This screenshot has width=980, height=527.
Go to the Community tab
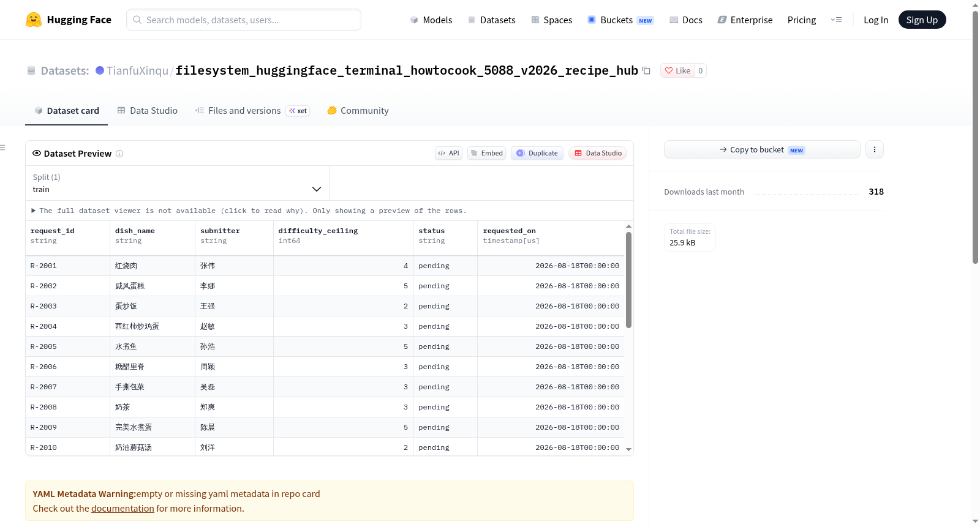click(x=358, y=111)
